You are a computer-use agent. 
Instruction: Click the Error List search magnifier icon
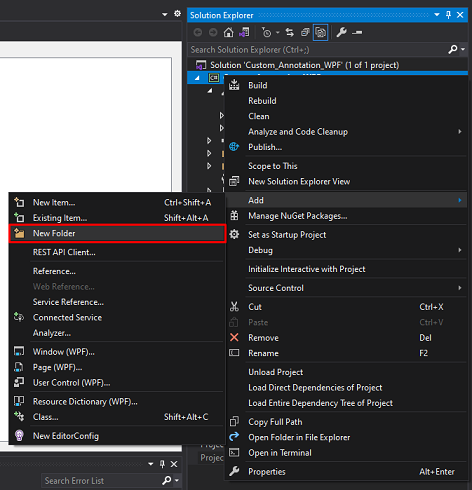click(167, 480)
